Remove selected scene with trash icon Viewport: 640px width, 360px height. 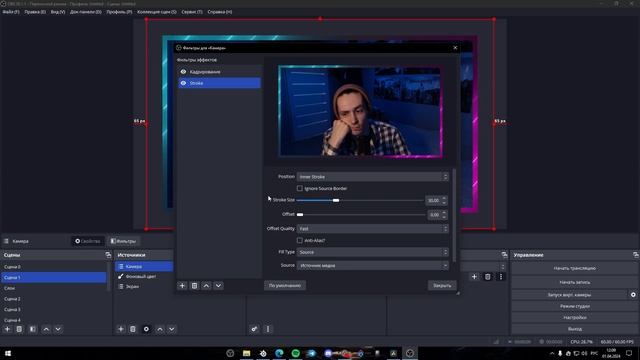[x=19, y=329]
